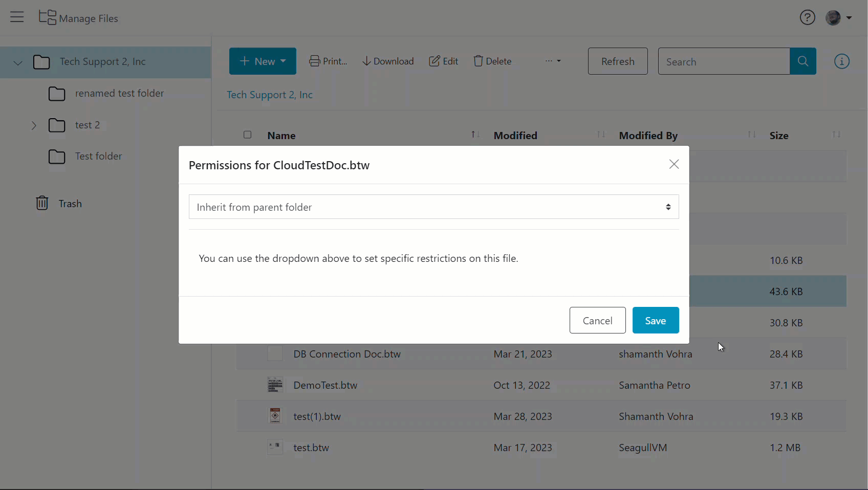This screenshot has width=868, height=490.
Task: Open the Inherit from parent folder dropdown
Action: point(434,207)
